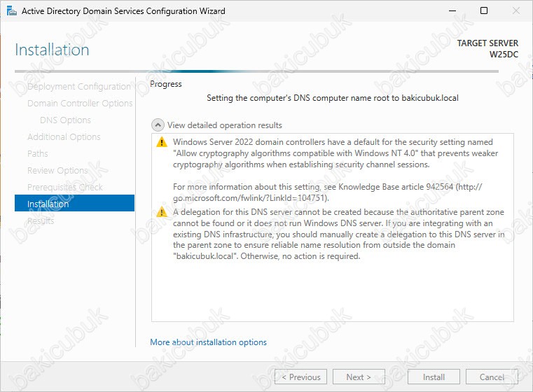Select DNS Options step

pos(65,120)
